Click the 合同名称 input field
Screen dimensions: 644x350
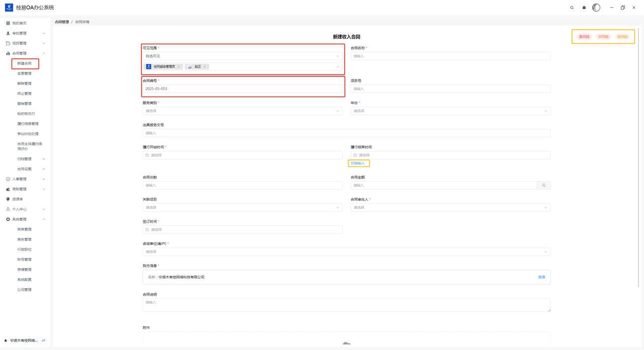coord(450,56)
